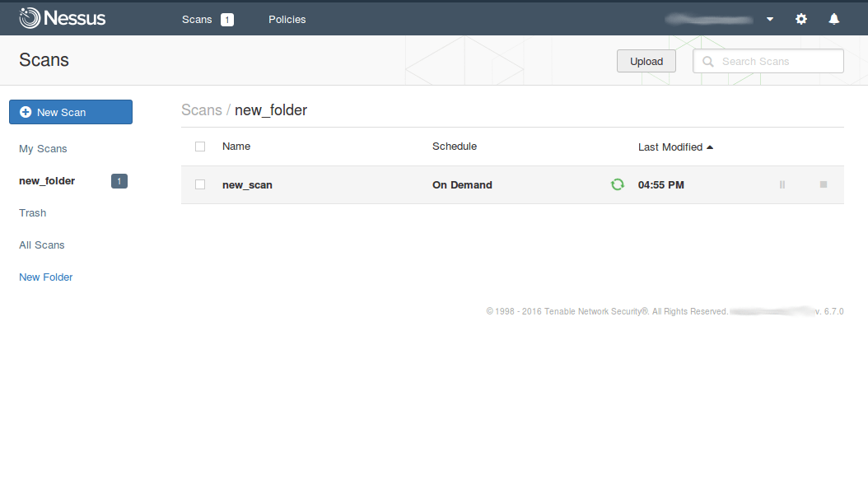Open the user account dropdown arrow
868x489 pixels.
tap(769, 18)
